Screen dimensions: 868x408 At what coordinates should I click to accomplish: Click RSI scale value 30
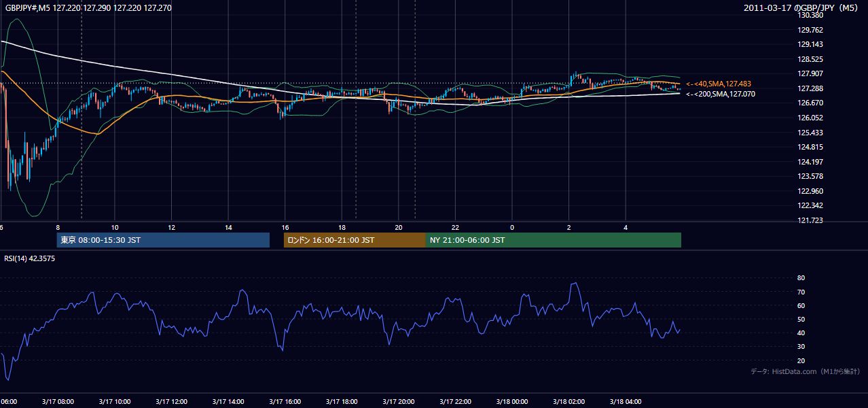click(x=801, y=346)
